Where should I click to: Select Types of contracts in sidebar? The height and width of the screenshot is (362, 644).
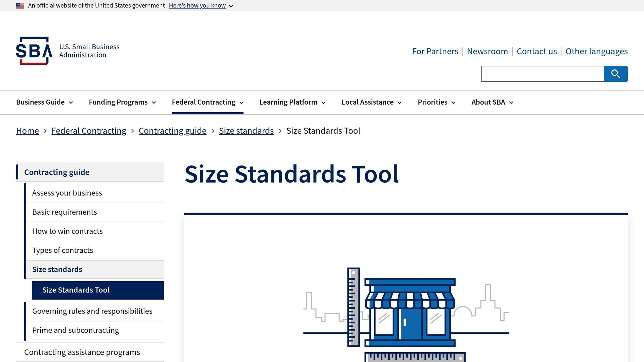point(62,250)
